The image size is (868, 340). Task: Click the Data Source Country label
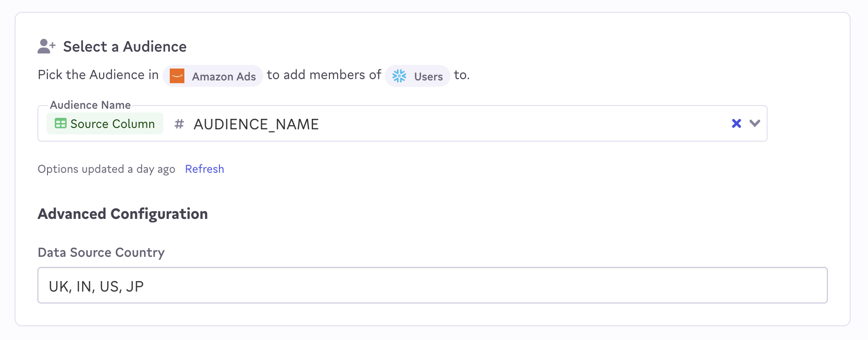pos(101,253)
